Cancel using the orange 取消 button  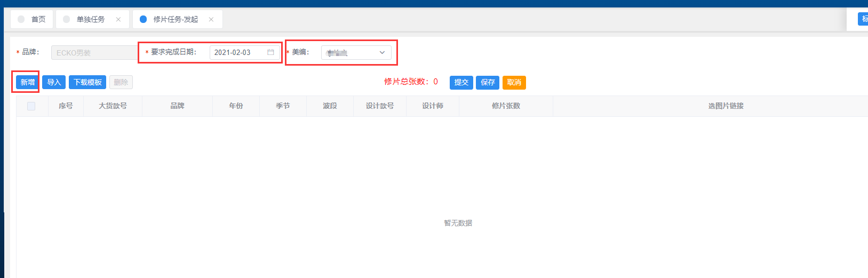coord(514,82)
